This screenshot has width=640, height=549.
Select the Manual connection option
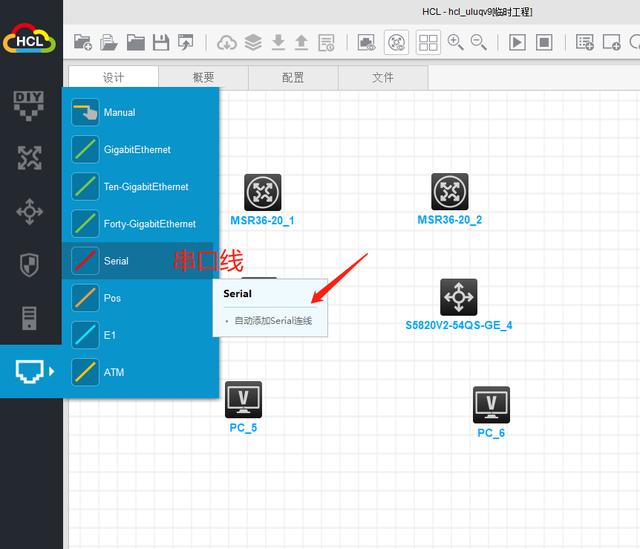tap(140, 112)
